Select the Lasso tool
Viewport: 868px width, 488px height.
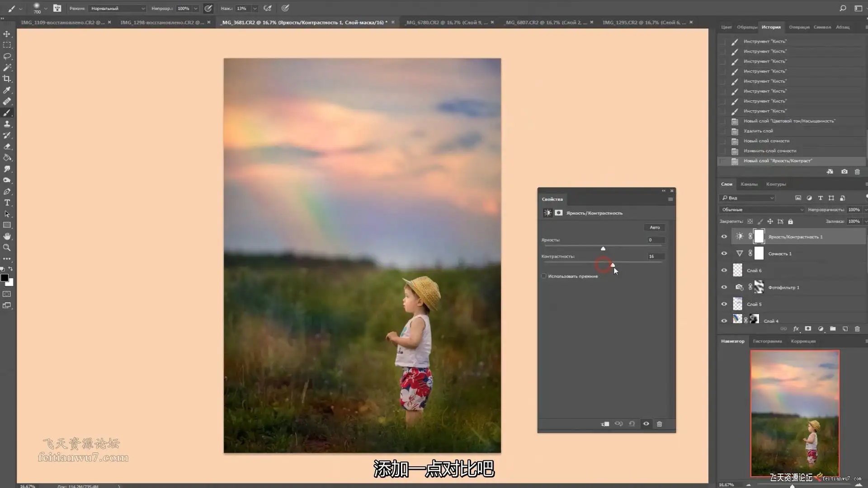[x=7, y=56]
